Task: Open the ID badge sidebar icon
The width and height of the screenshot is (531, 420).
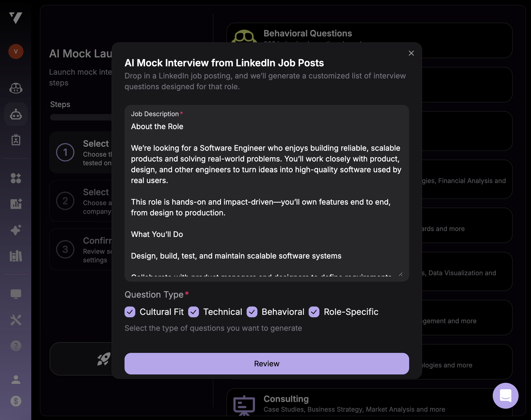Action: pyautogui.click(x=16, y=140)
